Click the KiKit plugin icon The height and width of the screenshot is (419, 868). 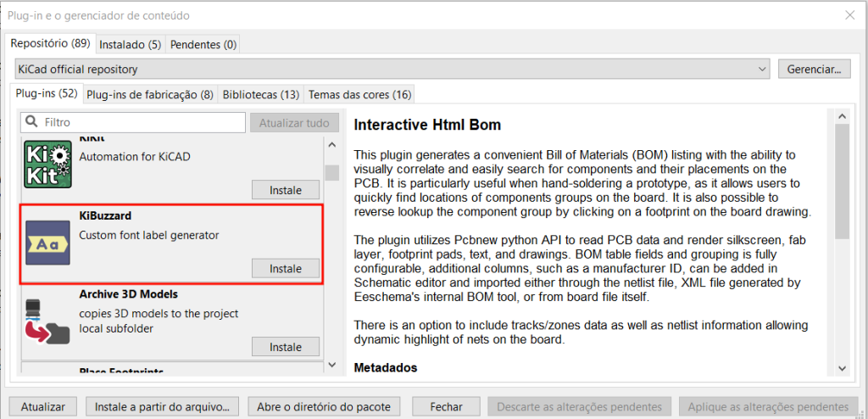tap(47, 164)
